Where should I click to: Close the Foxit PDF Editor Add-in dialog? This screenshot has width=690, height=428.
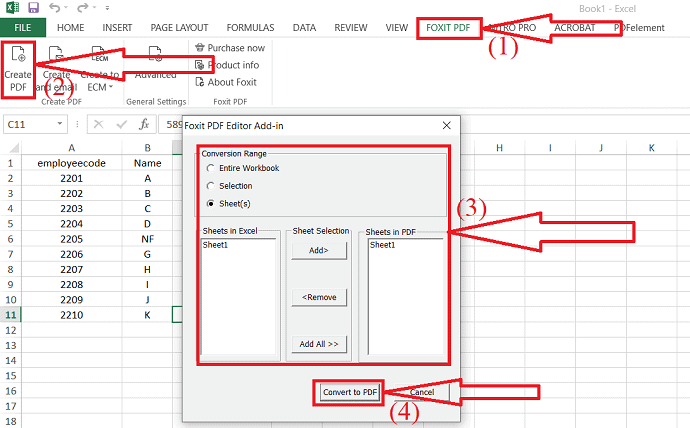pyautogui.click(x=447, y=126)
